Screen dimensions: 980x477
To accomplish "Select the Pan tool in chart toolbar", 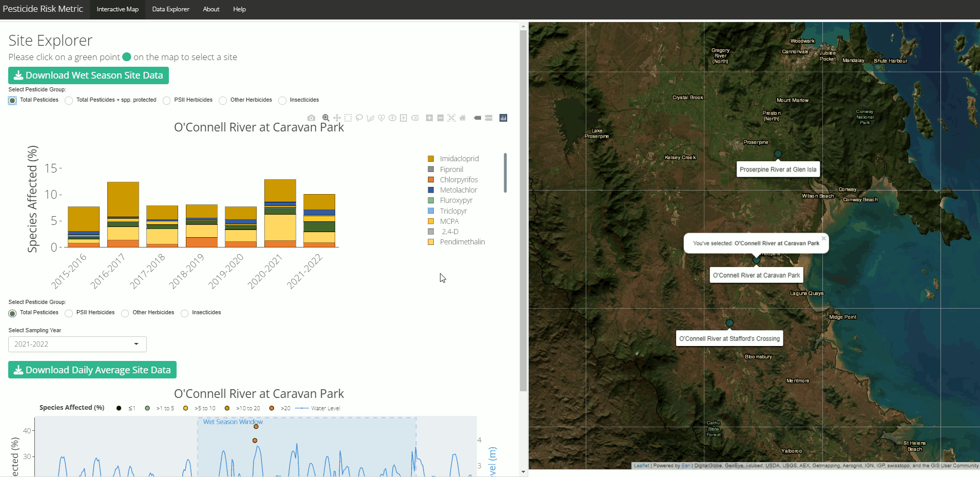I will click(337, 118).
